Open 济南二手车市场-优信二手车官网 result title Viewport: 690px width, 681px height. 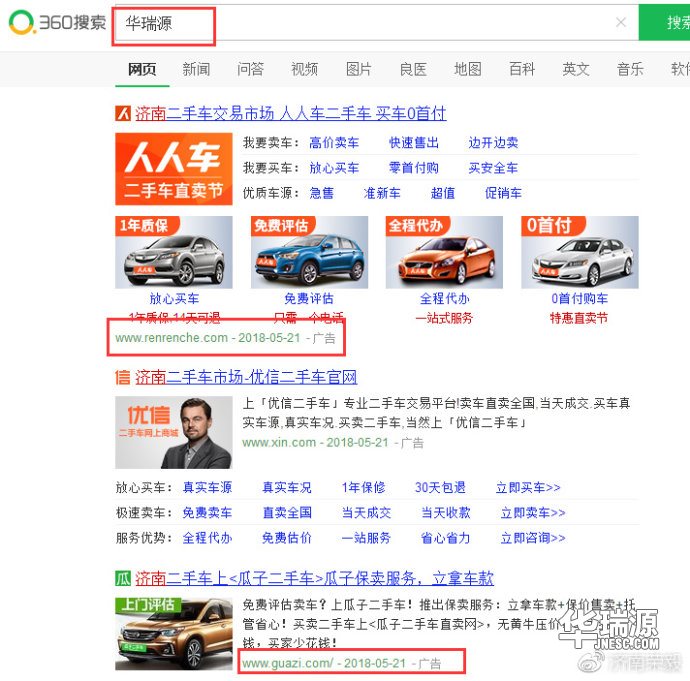(x=246, y=377)
